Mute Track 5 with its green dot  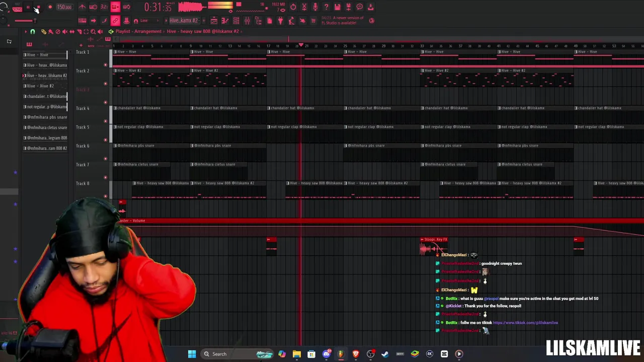105,140
